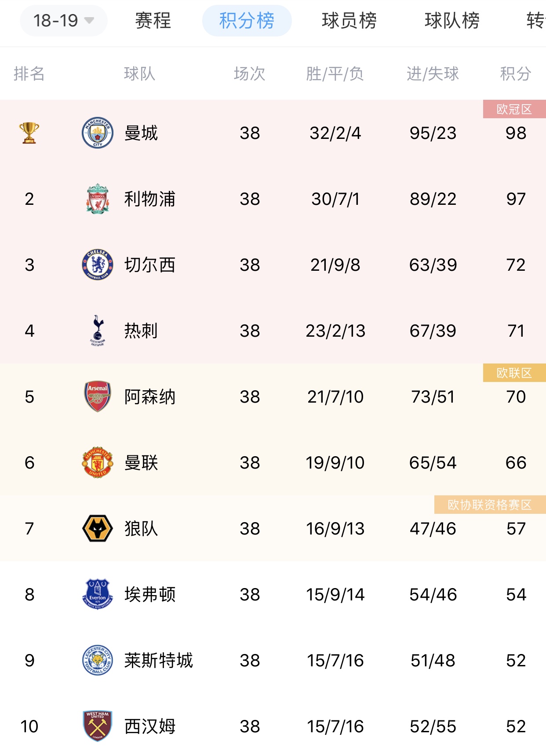Switch to the 赛程 tab
546x756 pixels.
coord(153,21)
